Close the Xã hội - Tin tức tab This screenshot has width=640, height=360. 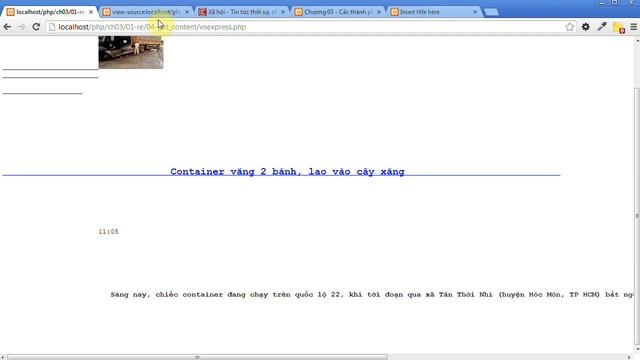pos(283,12)
